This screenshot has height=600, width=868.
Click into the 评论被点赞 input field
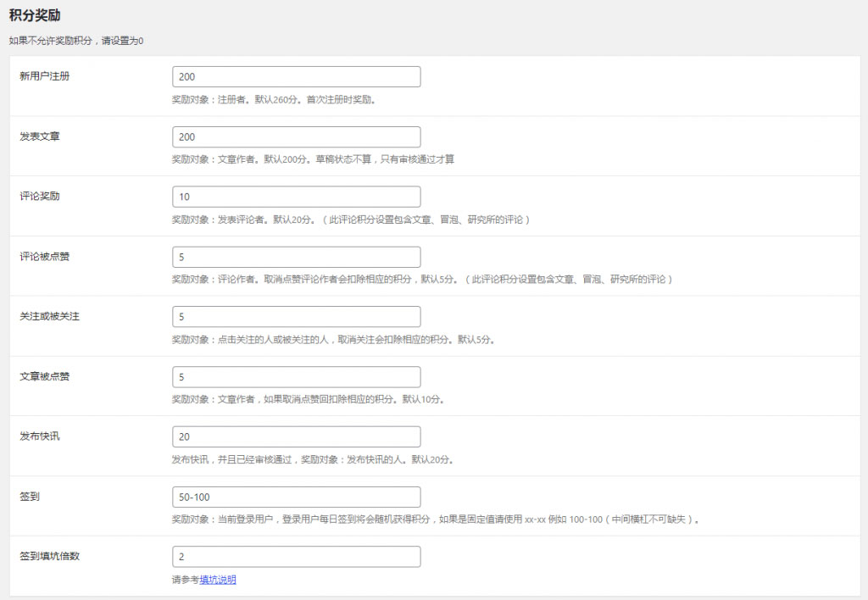(296, 257)
